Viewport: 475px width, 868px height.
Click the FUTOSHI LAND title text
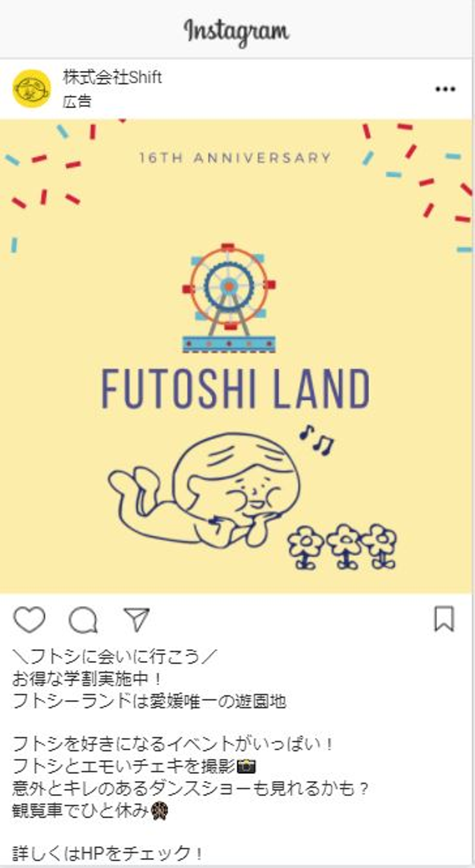[236, 389]
